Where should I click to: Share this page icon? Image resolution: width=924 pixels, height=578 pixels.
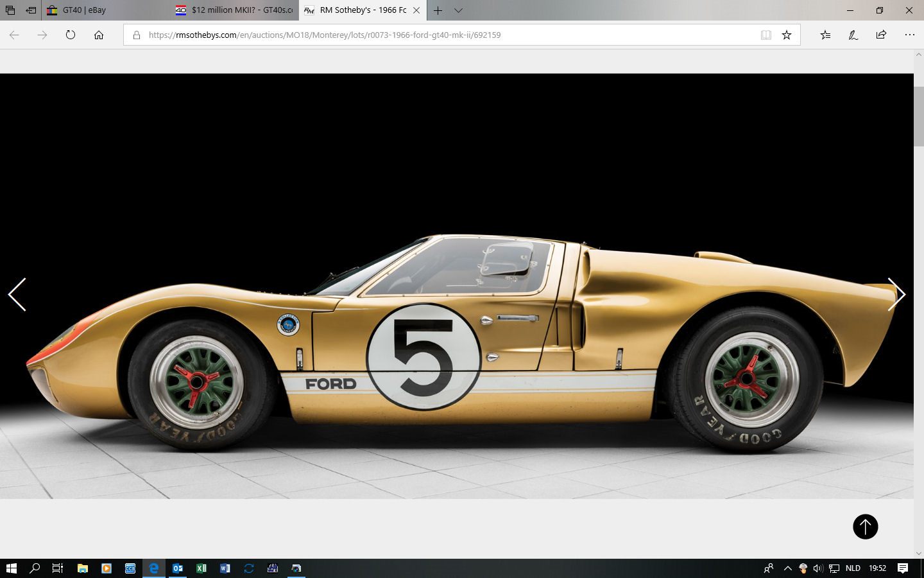[x=881, y=35]
